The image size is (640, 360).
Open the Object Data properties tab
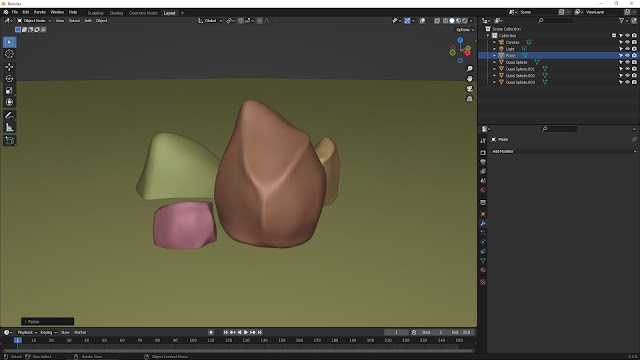483,261
